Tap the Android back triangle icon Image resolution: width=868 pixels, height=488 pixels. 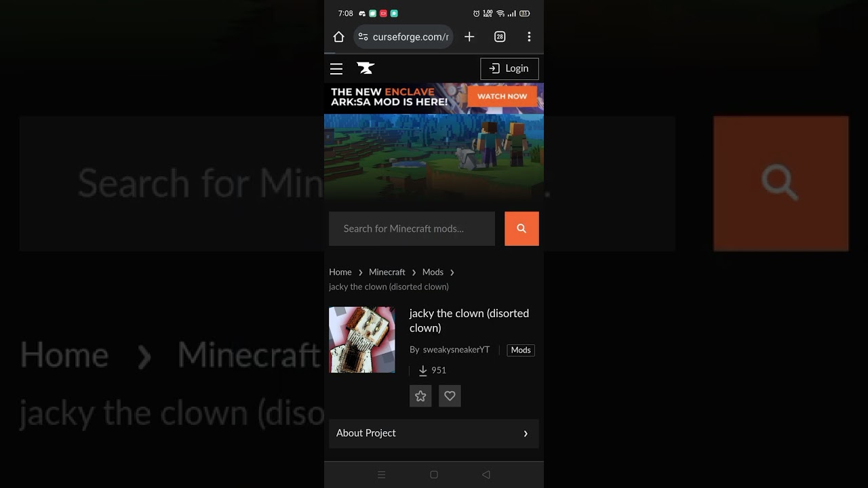pyautogui.click(x=486, y=474)
